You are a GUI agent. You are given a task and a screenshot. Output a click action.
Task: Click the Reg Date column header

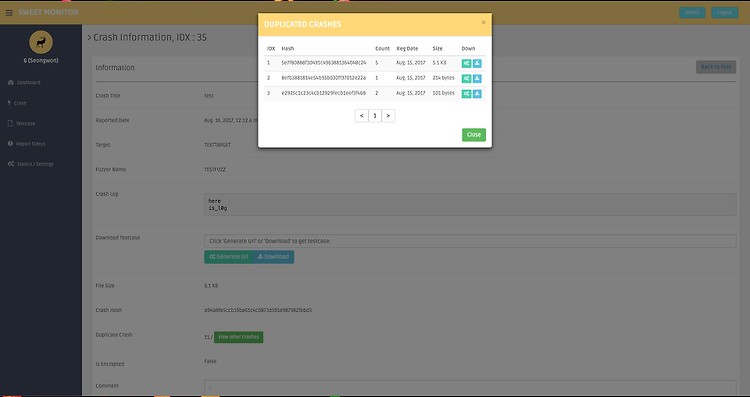[x=407, y=49]
